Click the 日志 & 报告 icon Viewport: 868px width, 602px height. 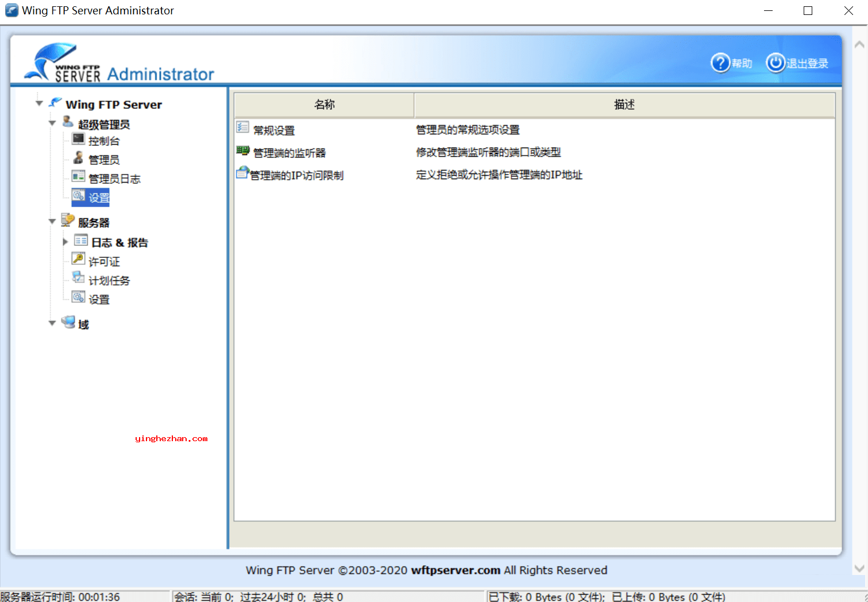80,241
